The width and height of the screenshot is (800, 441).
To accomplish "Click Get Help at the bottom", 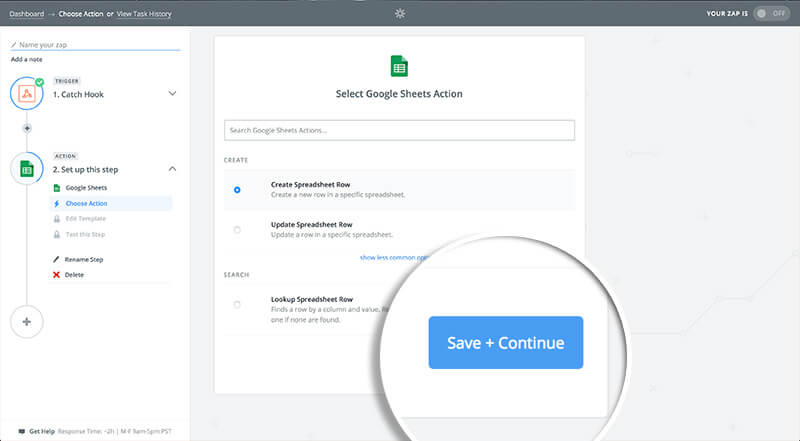I will point(42,431).
